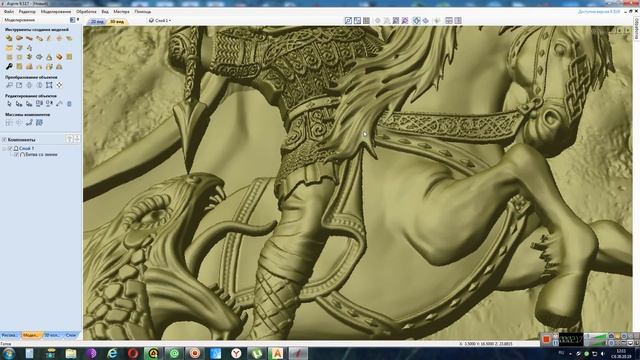
Task: Click the second view-control icon in top toolbar
Action: 357,20
